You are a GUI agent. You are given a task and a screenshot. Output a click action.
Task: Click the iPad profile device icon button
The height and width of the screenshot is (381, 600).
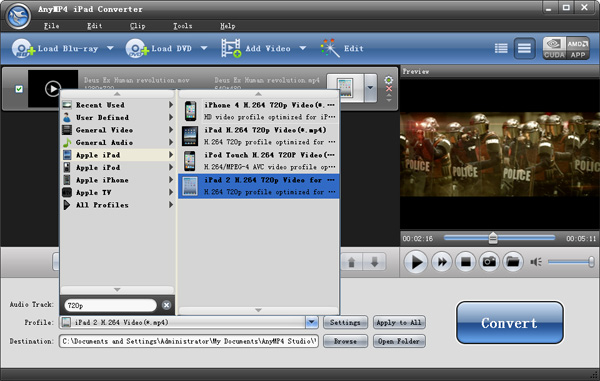(345, 88)
